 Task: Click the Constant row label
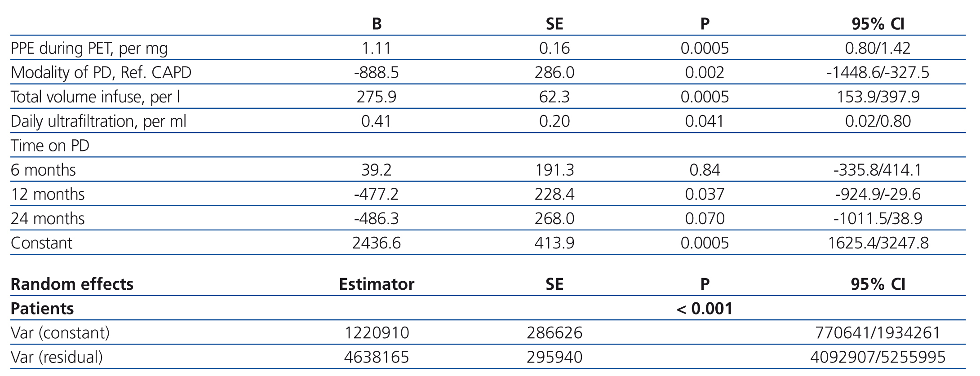click(x=41, y=243)
